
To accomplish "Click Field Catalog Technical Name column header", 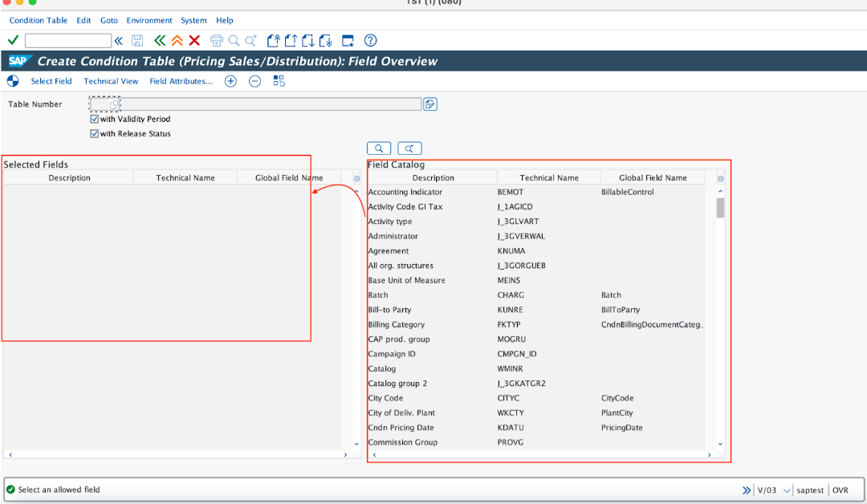I will click(x=549, y=178).
